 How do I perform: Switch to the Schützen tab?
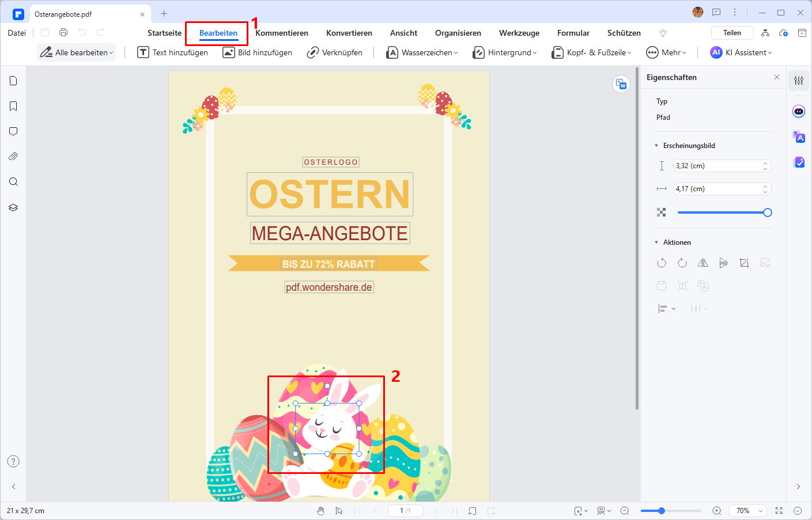click(x=624, y=33)
